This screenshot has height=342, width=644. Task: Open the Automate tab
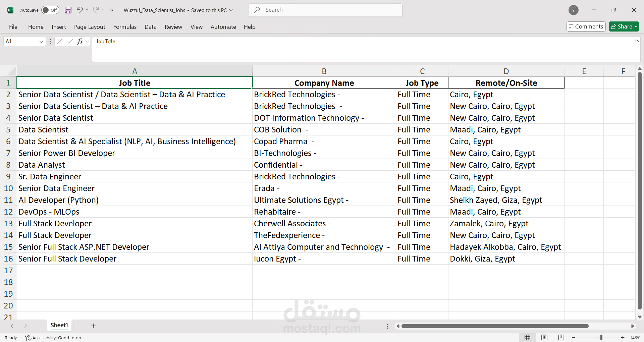pyautogui.click(x=223, y=27)
